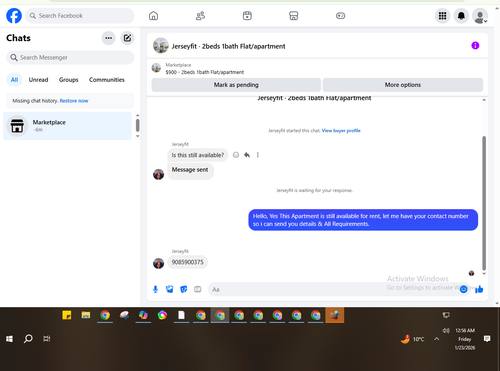Screen dimensions: 500x371
Task: Click the voice clip microphone icon
Action: point(155,289)
